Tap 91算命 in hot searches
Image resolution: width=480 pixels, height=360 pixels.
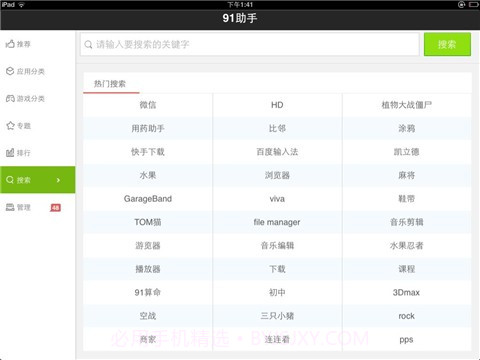point(148,292)
